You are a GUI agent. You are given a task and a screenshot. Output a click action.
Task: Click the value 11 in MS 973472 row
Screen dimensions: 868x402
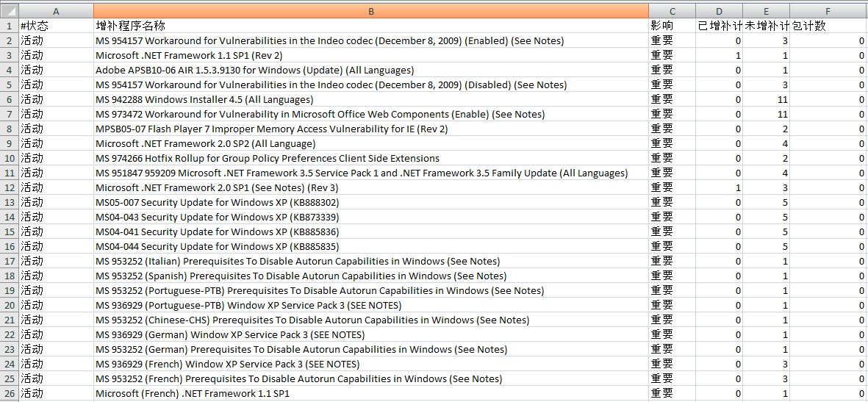766,114
